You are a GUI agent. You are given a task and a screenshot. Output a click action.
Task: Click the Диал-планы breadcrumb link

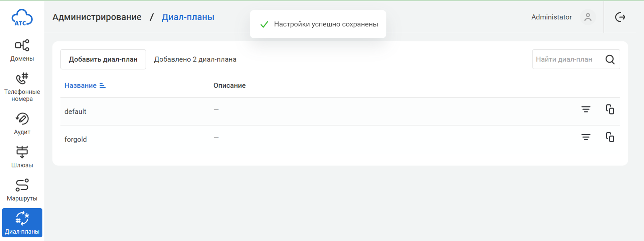pos(188,17)
